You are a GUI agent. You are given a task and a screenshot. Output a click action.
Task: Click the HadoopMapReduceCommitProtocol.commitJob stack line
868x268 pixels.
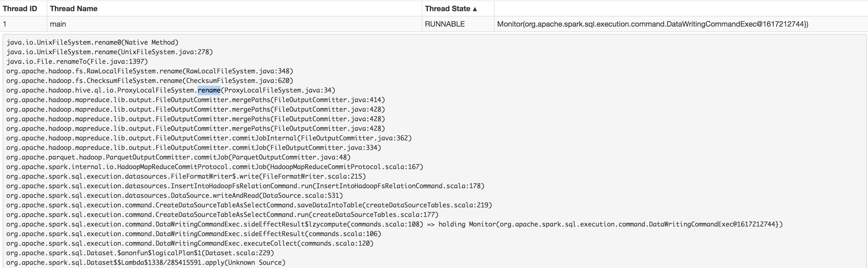(x=215, y=167)
